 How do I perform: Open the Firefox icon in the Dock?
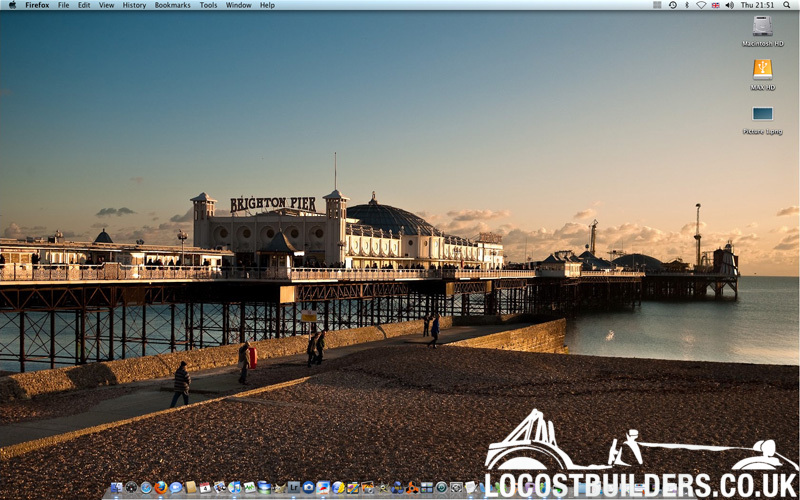click(x=161, y=488)
